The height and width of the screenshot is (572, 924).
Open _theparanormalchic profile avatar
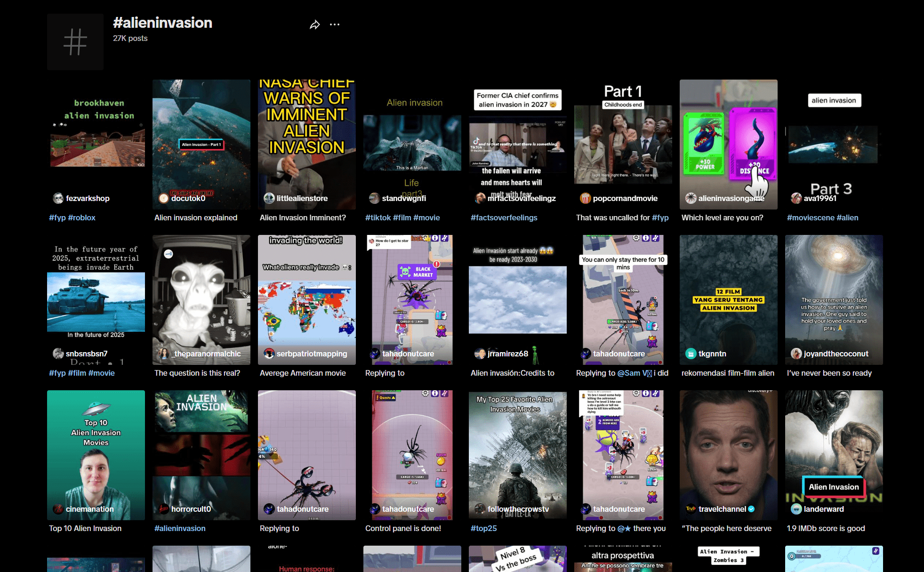coord(163,354)
